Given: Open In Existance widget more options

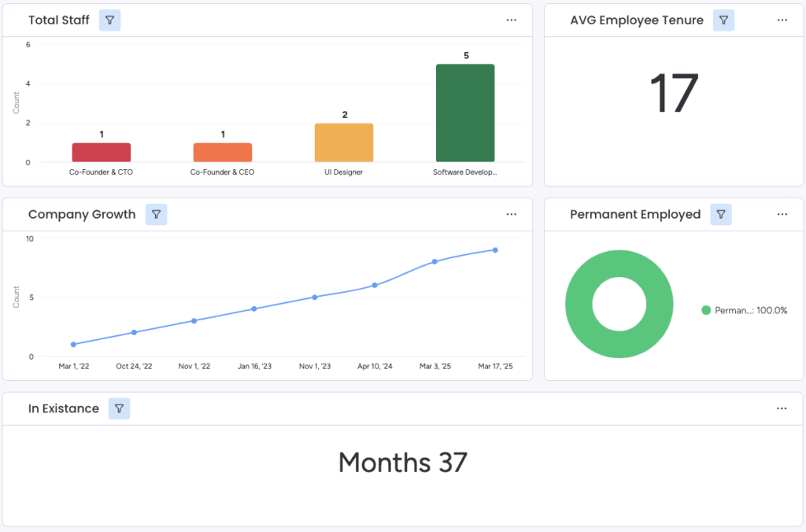Looking at the screenshot, I should click(x=782, y=408).
